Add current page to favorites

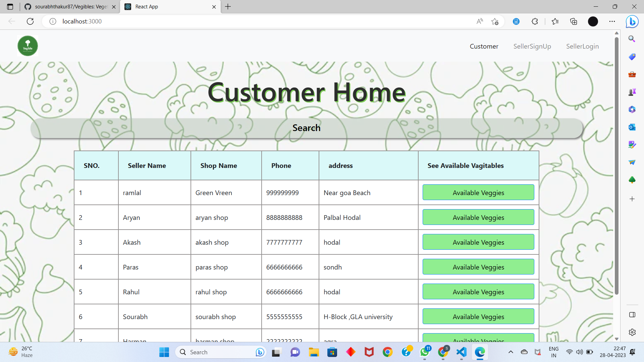495,21
